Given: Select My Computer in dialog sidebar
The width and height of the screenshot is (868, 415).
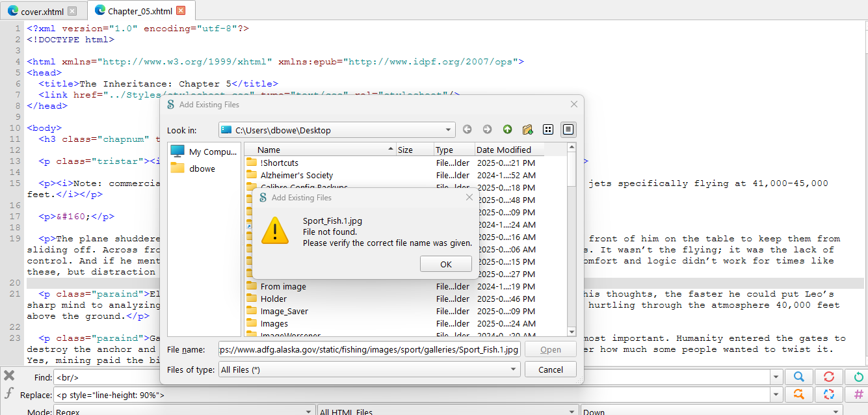Looking at the screenshot, I should pos(204,152).
